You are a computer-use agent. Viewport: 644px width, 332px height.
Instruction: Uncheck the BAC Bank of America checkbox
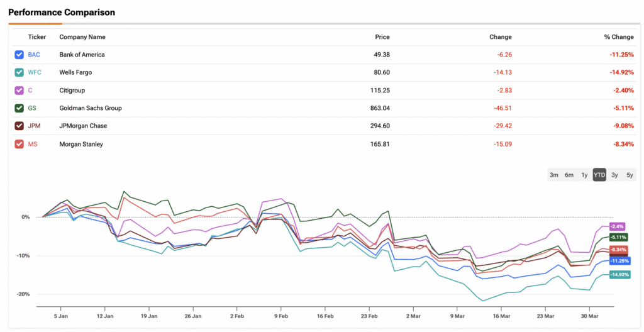point(19,54)
